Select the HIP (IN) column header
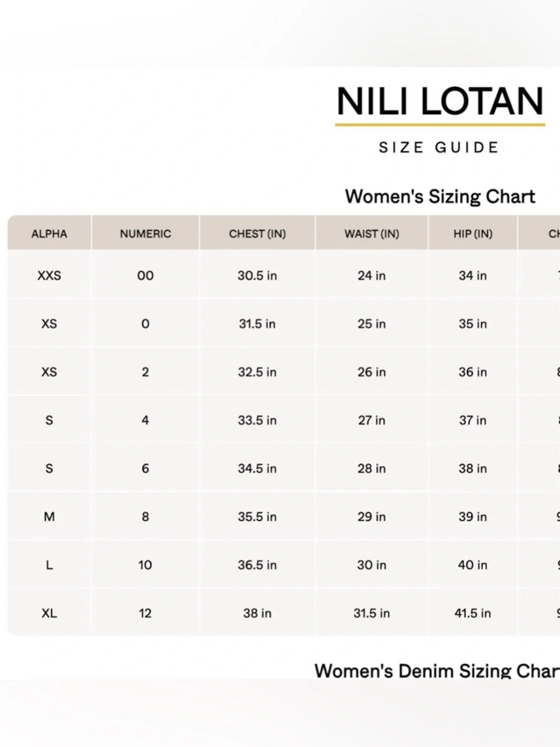This screenshot has width=560, height=747. pos(473,234)
